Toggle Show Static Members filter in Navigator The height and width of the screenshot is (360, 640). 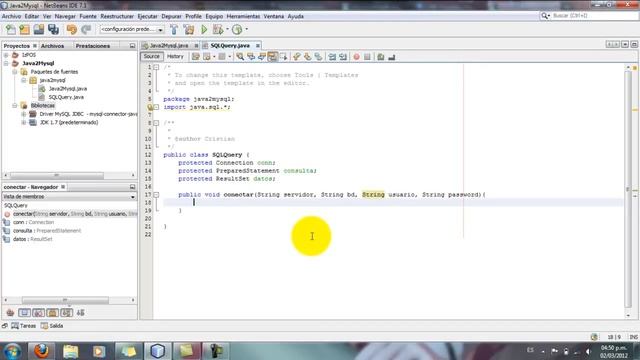point(38,313)
